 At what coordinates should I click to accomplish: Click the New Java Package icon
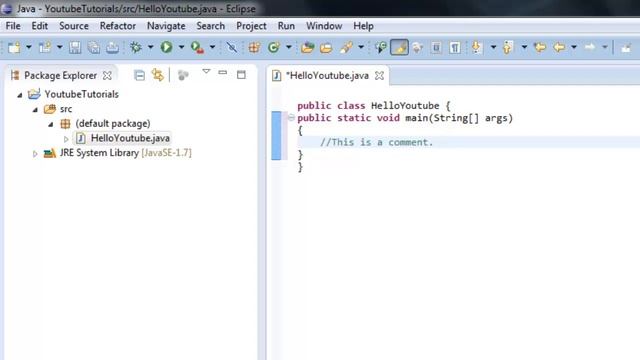pyautogui.click(x=254, y=48)
